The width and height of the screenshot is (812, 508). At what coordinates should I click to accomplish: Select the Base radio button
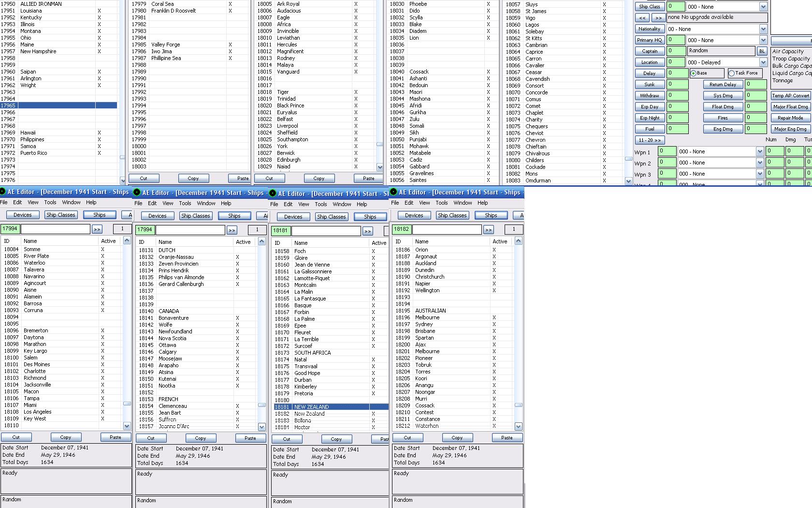693,73
